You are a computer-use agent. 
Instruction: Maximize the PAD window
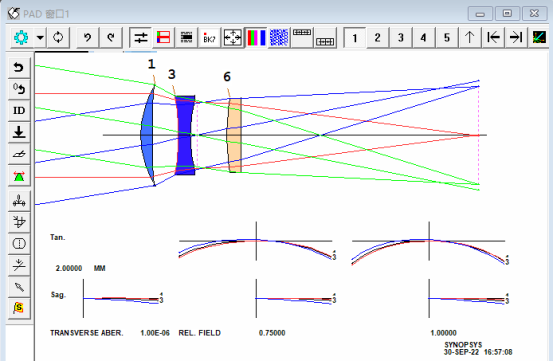click(x=507, y=14)
